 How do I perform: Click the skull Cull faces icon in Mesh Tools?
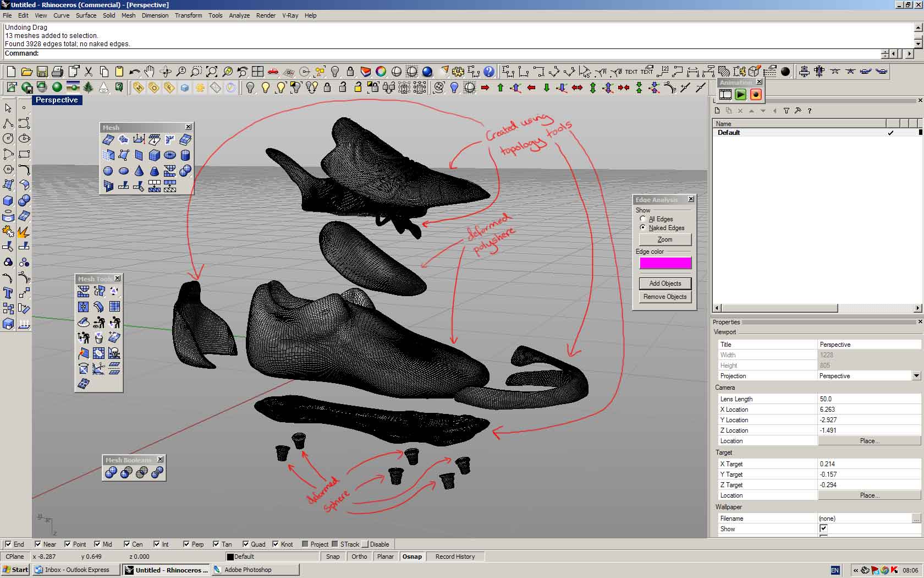[x=114, y=353]
